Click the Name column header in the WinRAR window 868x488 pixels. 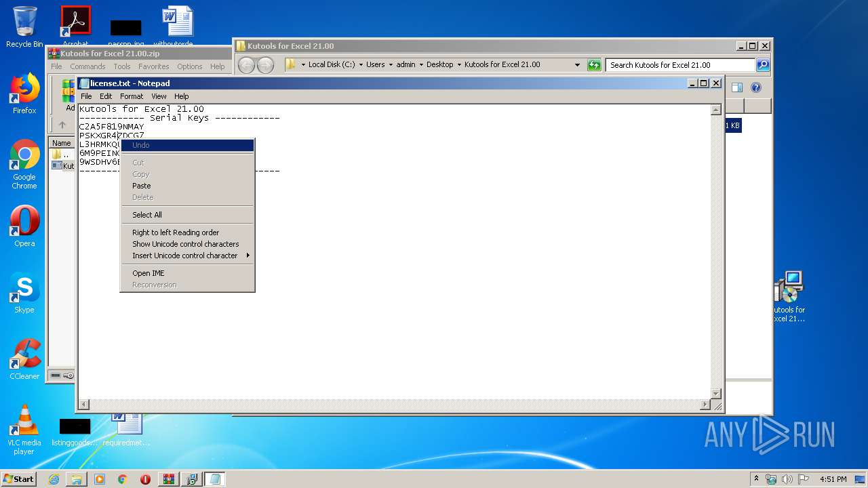coord(62,143)
